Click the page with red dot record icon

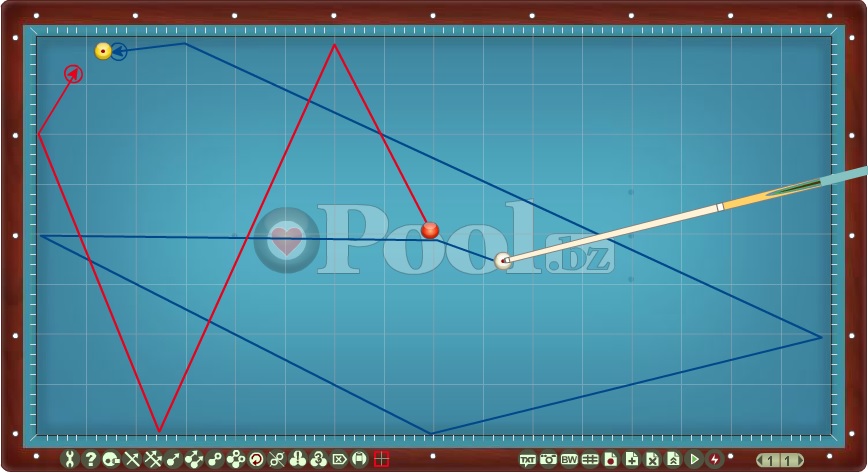(611, 459)
